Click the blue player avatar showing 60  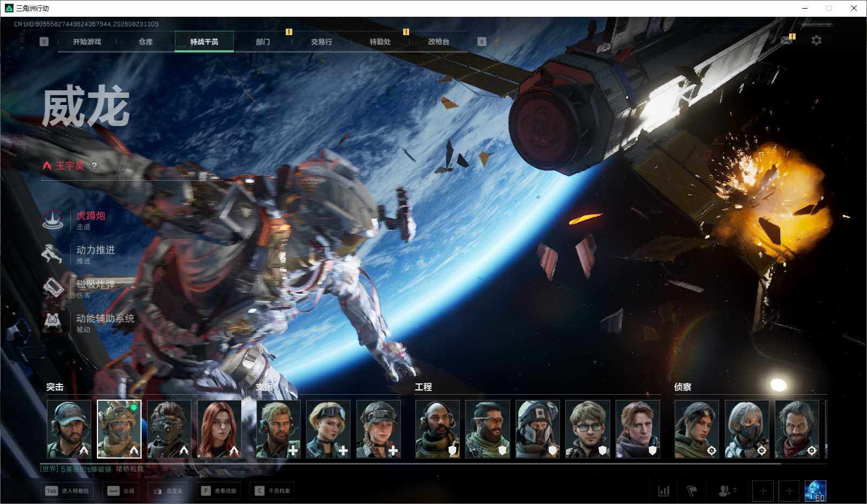(816, 491)
